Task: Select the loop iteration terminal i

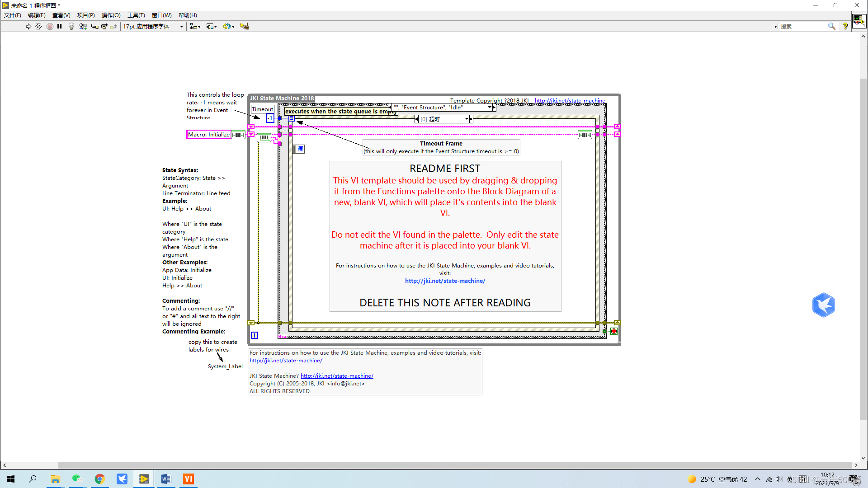Action: [x=255, y=335]
